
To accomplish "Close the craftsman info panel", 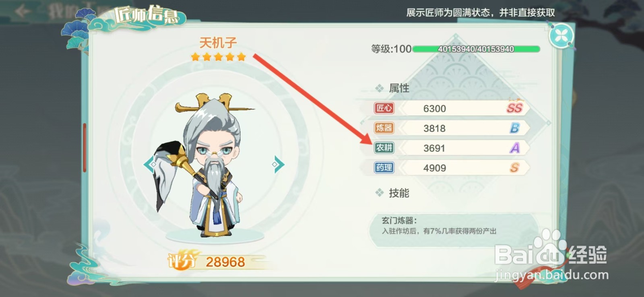I will tap(561, 36).
